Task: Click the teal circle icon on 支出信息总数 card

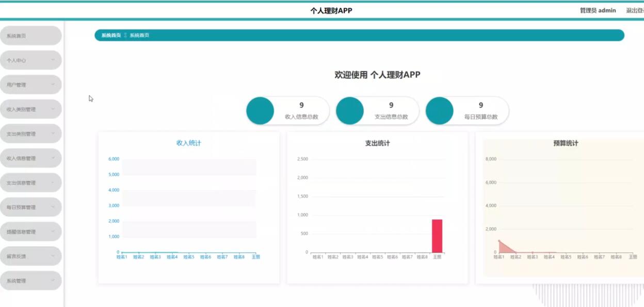Action: point(350,110)
